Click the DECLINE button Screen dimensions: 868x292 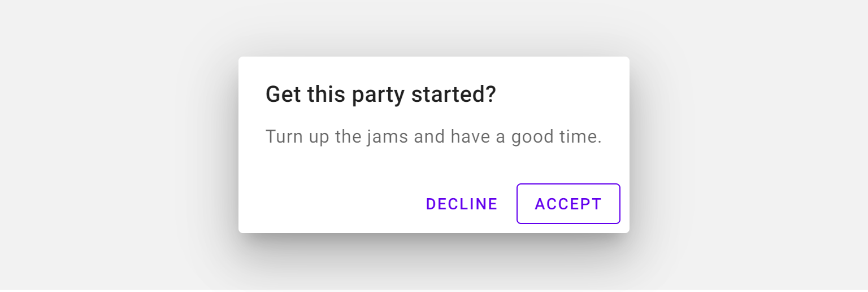tap(462, 204)
